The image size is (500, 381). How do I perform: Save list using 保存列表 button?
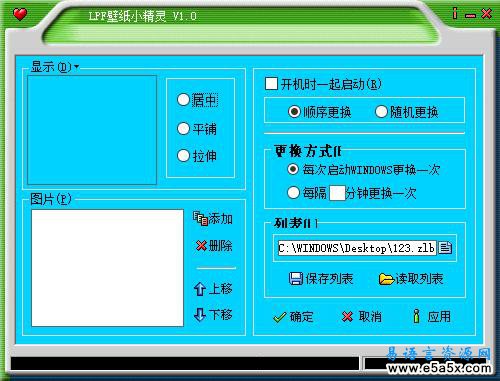pos(321,279)
